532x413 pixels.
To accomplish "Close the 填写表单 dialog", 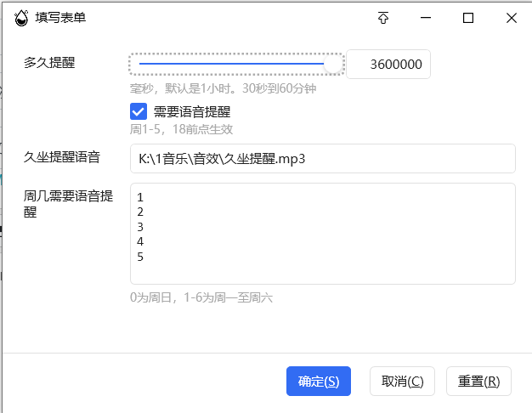I will click(x=512, y=18).
